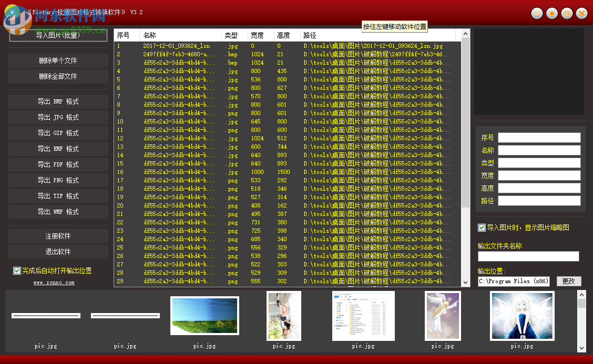Click the shopping cart icon in title bar

coord(537,14)
